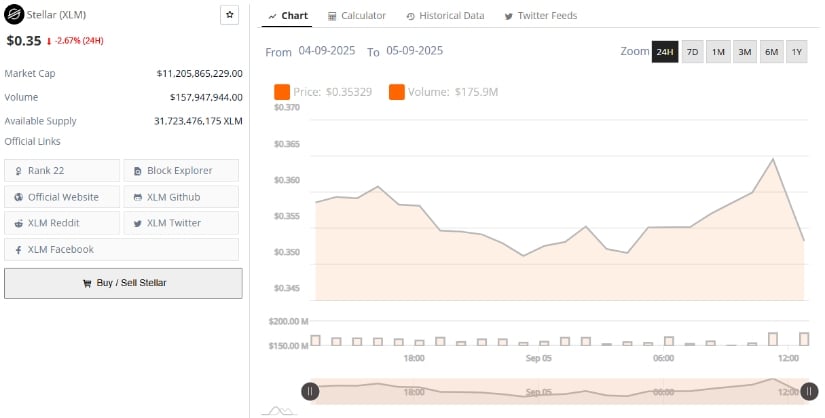Click the calculator icon

332,16
